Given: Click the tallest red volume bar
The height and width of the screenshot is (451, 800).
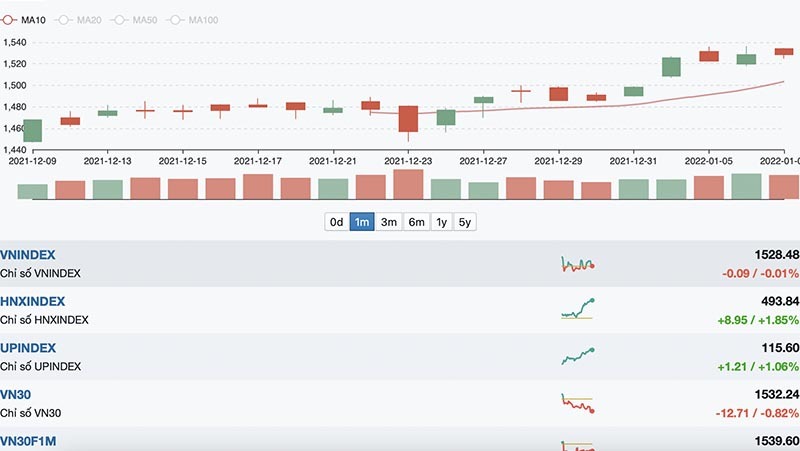Looking at the screenshot, I should click(x=408, y=184).
